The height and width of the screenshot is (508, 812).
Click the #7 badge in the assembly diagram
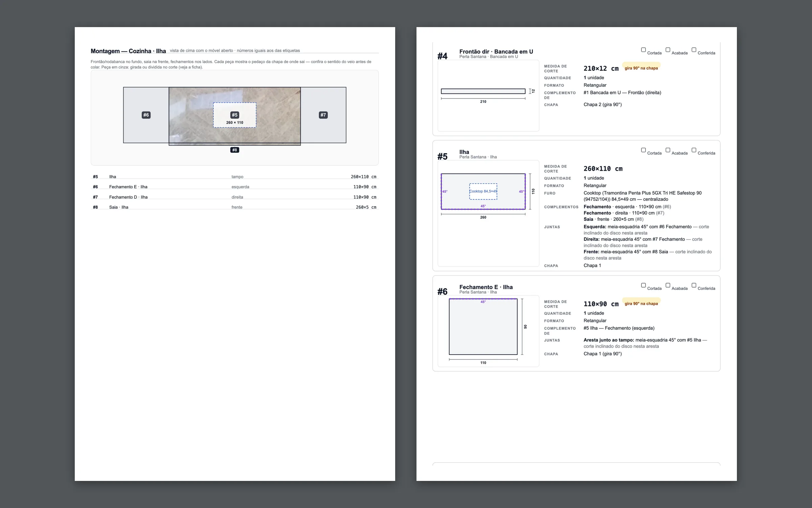323,115
